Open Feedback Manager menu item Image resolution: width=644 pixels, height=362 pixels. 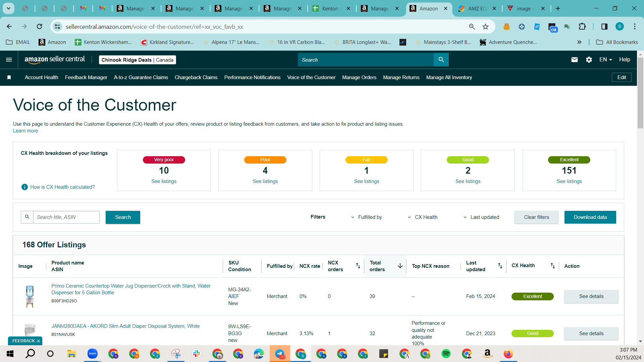(x=86, y=77)
